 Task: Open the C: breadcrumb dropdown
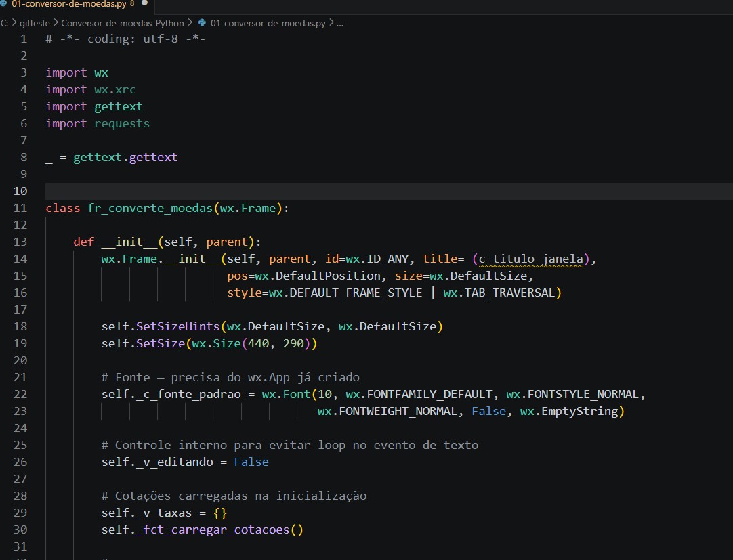pos(5,22)
